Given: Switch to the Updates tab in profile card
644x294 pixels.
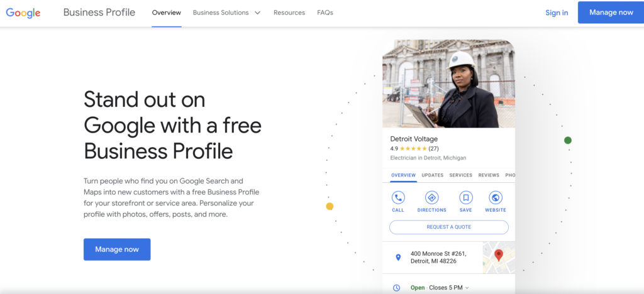Looking at the screenshot, I should click(x=433, y=175).
